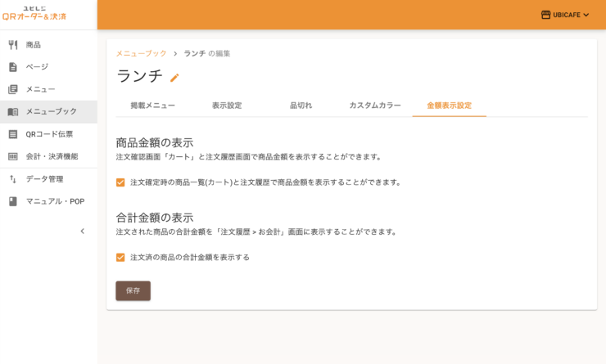The width and height of the screenshot is (606, 364).
Task: Switch to the 掲載メニュー tab
Action: (152, 106)
